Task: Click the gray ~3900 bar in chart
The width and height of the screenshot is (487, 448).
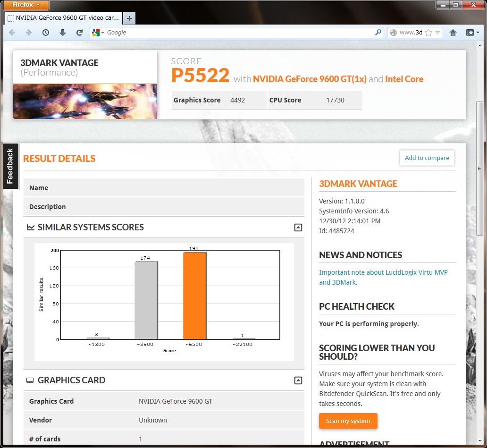Action: (x=146, y=300)
